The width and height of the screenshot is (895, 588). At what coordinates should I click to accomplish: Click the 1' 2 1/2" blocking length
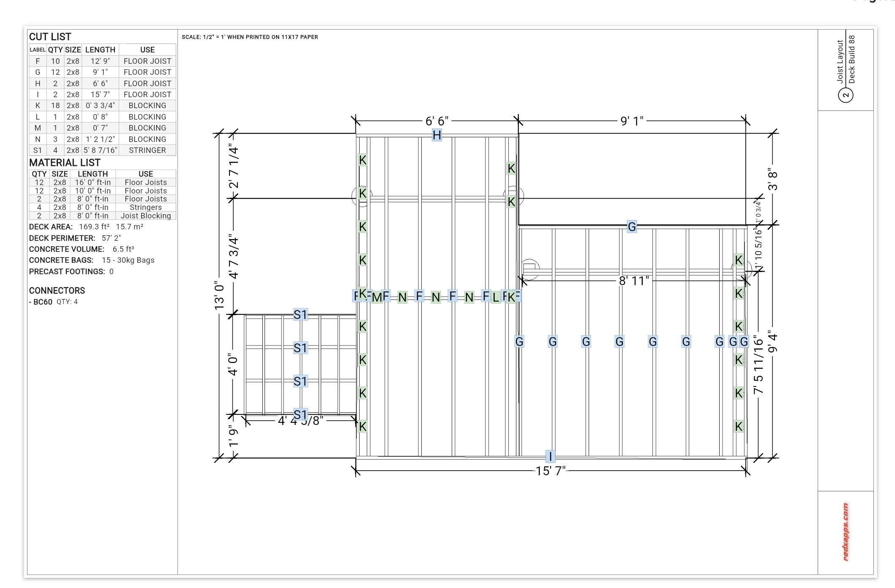pos(100,139)
